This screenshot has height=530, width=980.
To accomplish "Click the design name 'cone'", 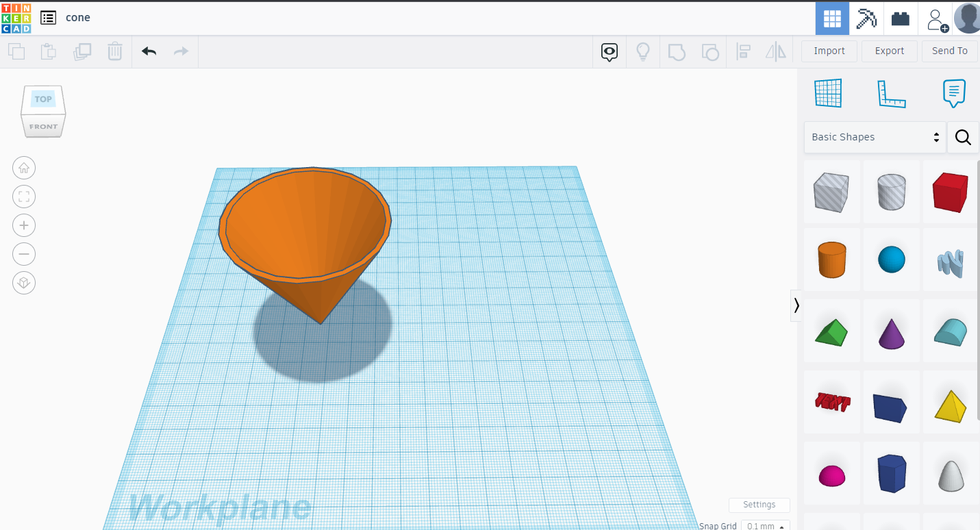I will click(78, 18).
